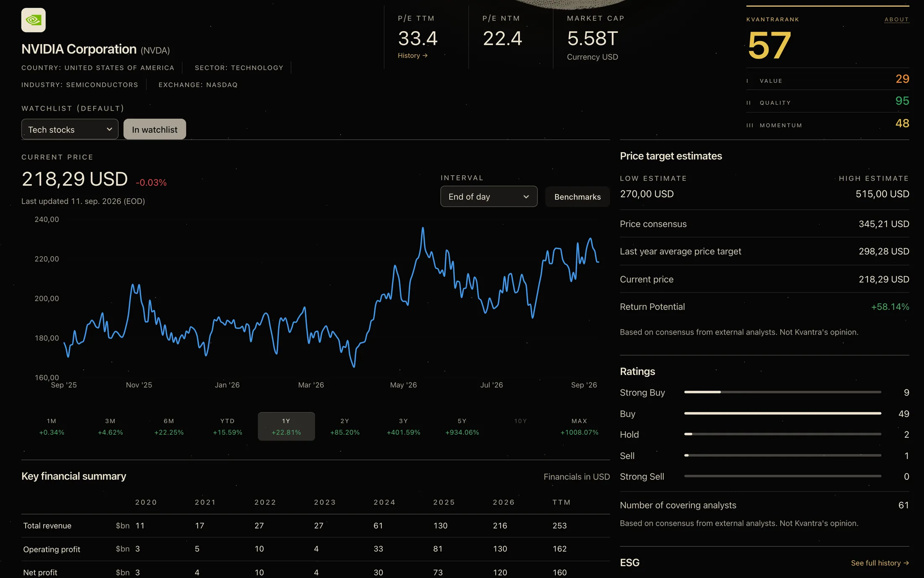
Task: Click the Financials in USD label
Action: coord(577,477)
